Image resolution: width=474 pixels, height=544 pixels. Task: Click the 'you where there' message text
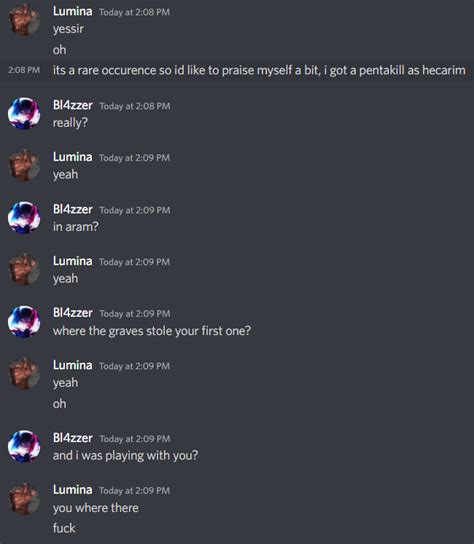coord(96,508)
